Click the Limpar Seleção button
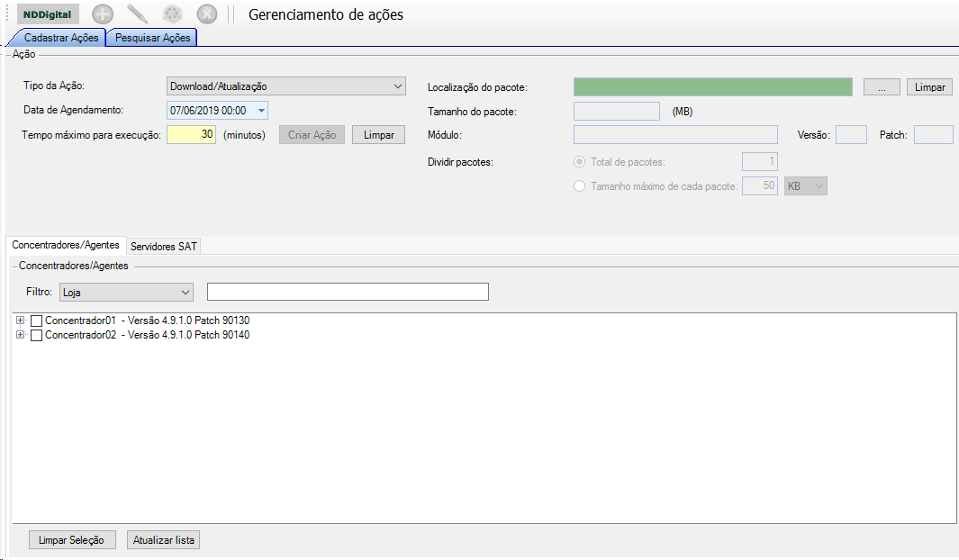Image resolution: width=959 pixels, height=560 pixels. pyautogui.click(x=71, y=540)
